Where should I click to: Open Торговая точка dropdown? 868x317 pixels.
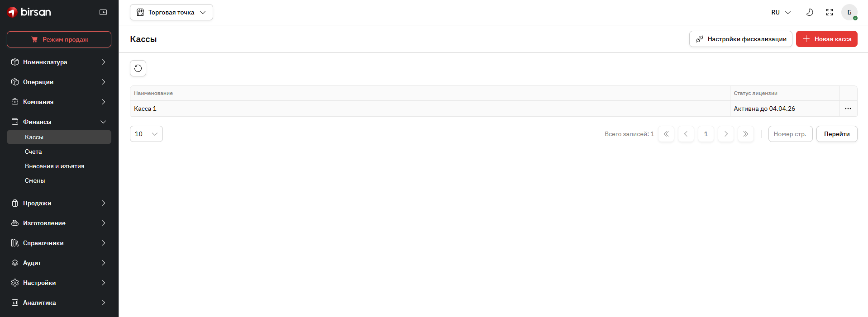coord(172,12)
